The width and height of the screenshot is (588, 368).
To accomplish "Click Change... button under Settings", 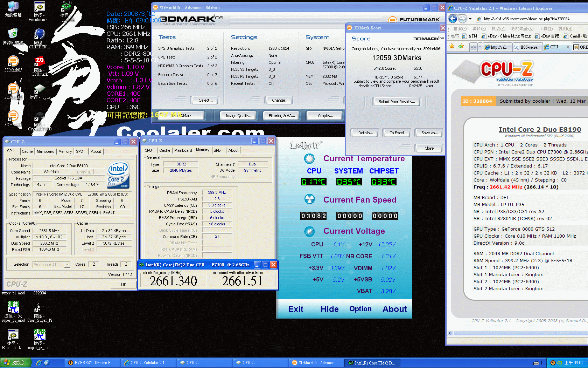I will pos(280,100).
